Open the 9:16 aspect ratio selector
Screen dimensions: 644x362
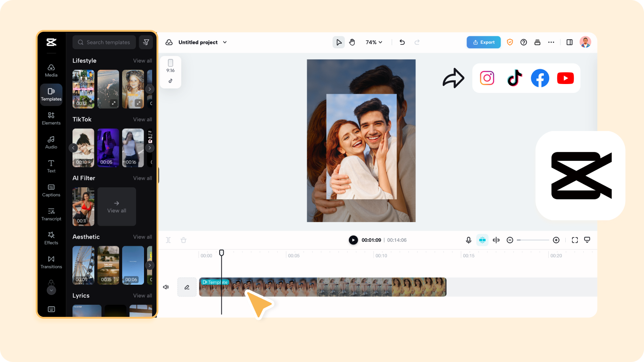170,72
